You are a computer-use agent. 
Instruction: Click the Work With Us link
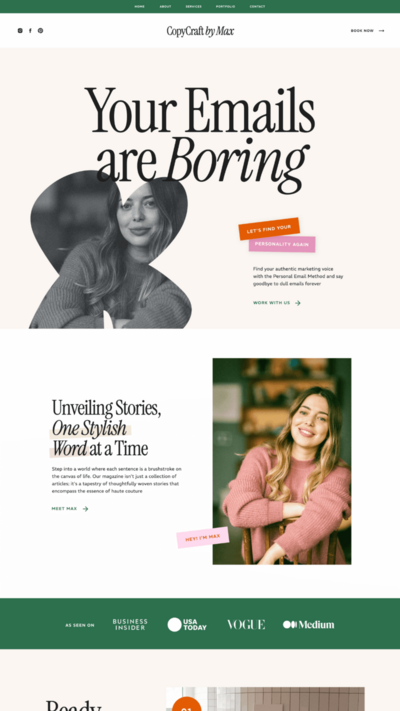point(271,303)
